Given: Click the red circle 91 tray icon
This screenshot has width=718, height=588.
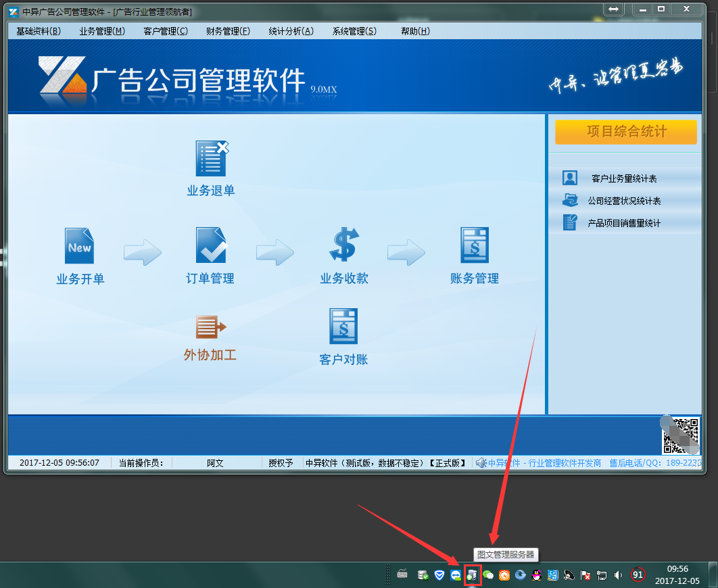Looking at the screenshot, I should tap(638, 574).
